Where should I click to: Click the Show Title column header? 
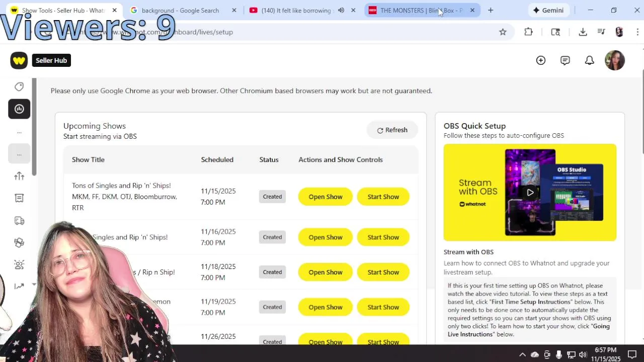click(88, 159)
